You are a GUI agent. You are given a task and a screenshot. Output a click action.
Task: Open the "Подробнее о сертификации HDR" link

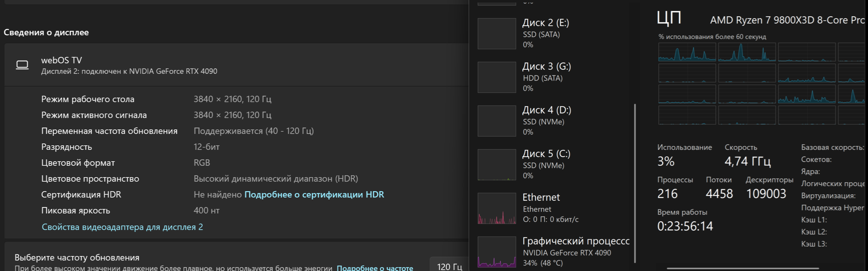(x=314, y=194)
